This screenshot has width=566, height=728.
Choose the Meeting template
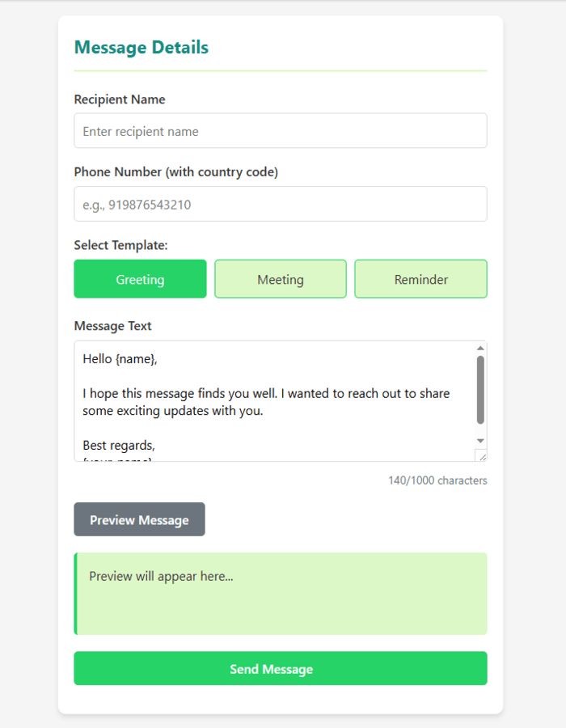(281, 279)
